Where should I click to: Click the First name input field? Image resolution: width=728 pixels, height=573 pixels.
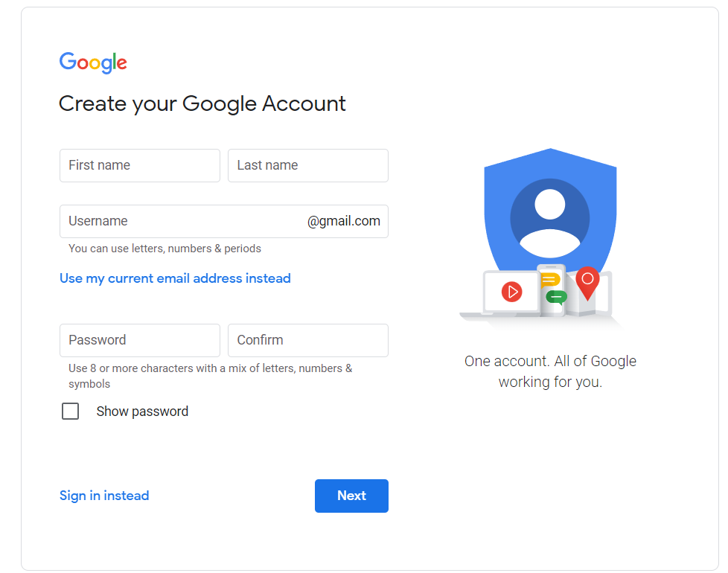(x=139, y=165)
